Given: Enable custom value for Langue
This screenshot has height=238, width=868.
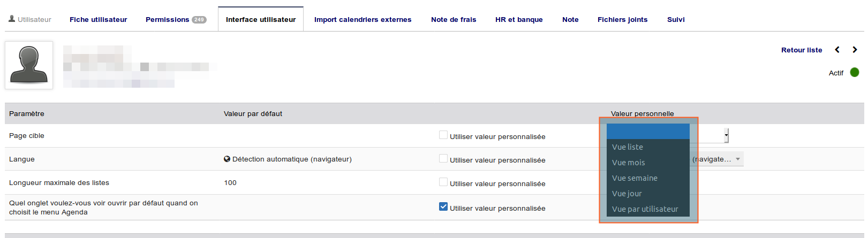Looking at the screenshot, I should (443, 159).
